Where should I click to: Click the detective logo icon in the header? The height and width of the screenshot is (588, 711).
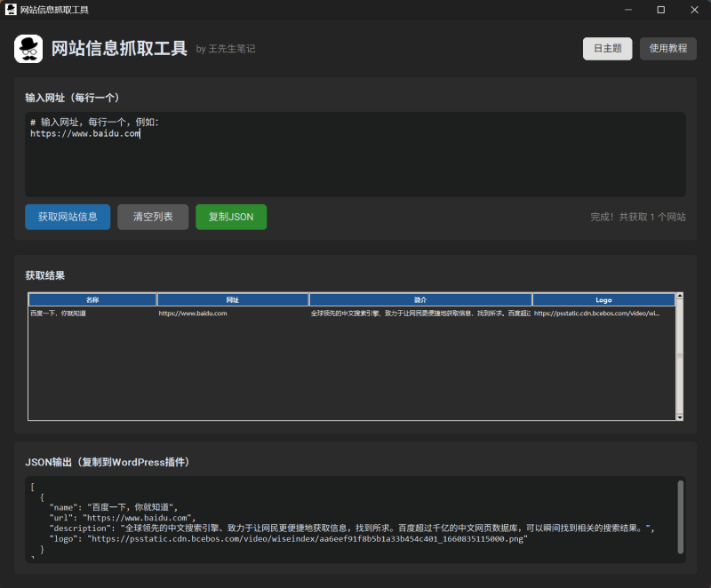click(28, 49)
